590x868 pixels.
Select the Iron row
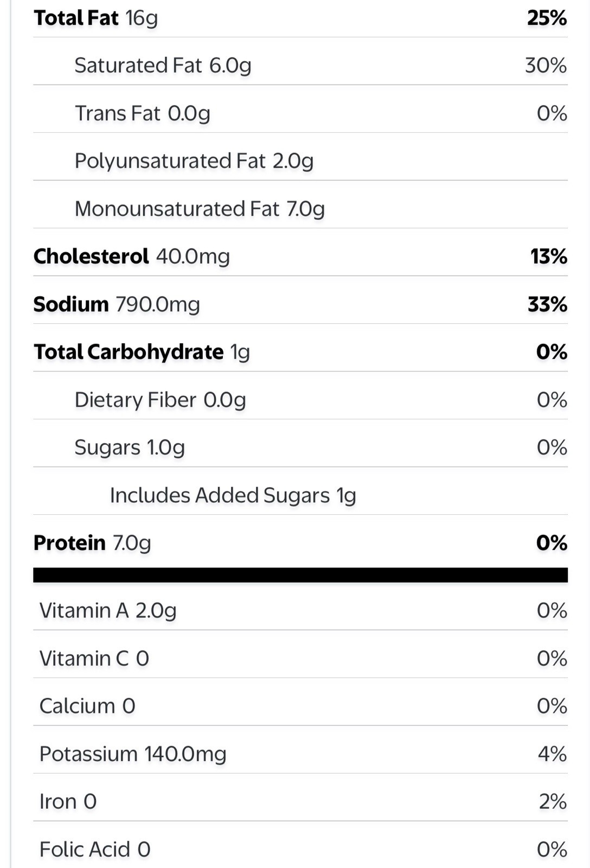click(300, 801)
